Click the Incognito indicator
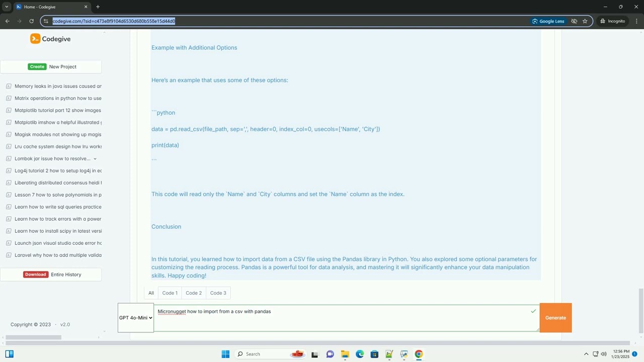Image resolution: width=644 pixels, height=362 pixels. coord(613,21)
